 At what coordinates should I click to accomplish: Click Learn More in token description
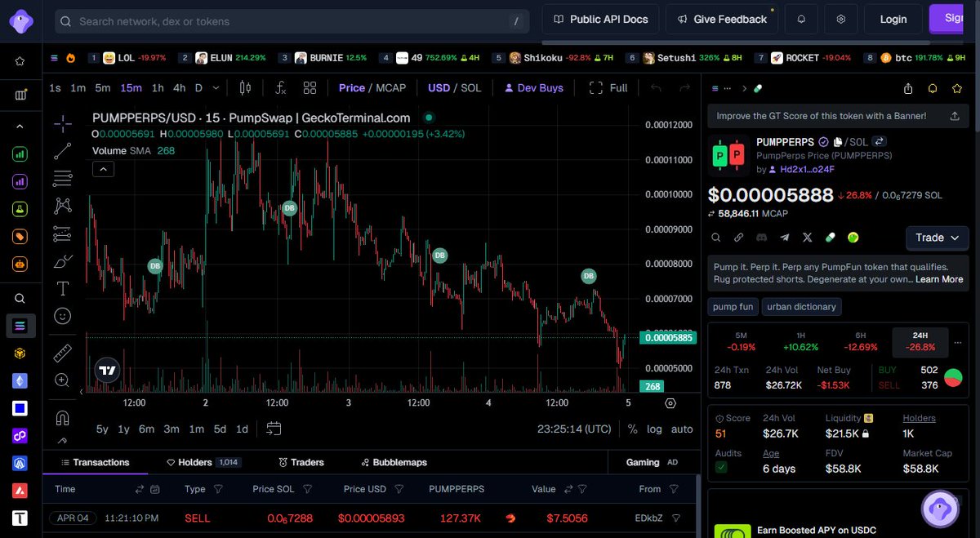click(x=939, y=279)
